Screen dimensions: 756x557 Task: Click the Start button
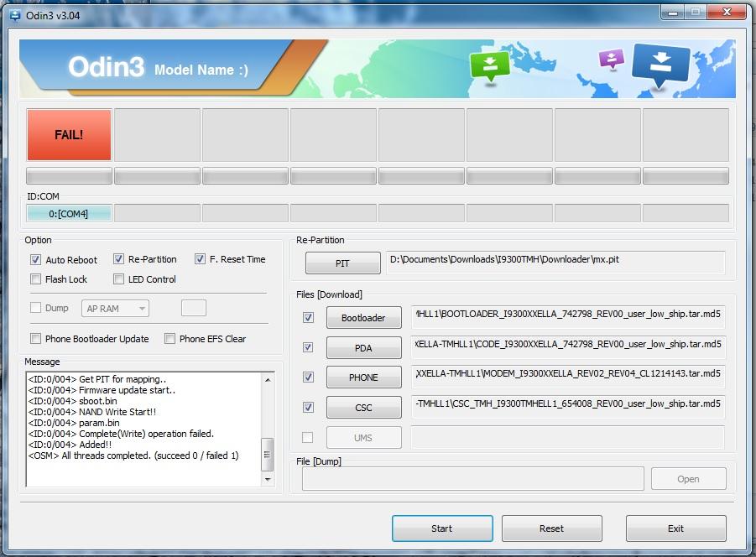[x=442, y=528]
